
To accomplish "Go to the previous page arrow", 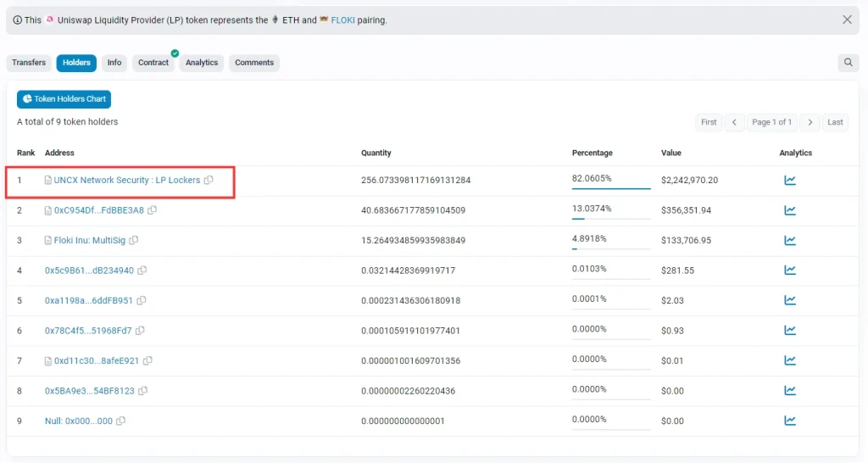I will (734, 122).
